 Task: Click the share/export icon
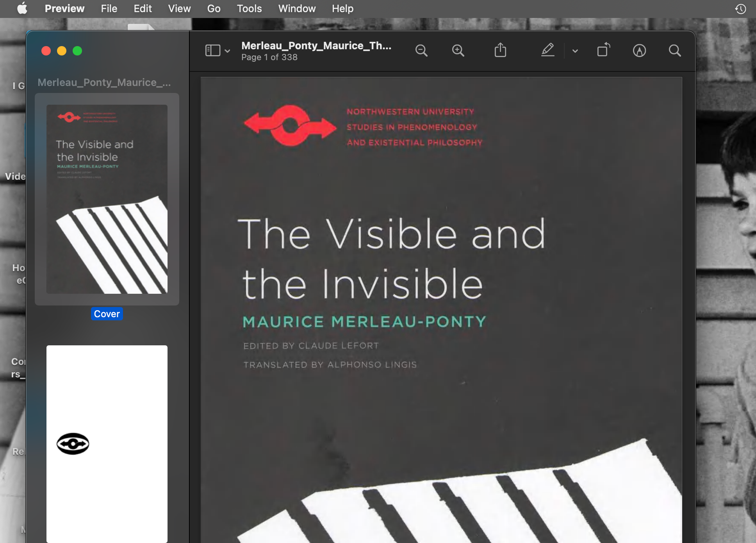500,50
